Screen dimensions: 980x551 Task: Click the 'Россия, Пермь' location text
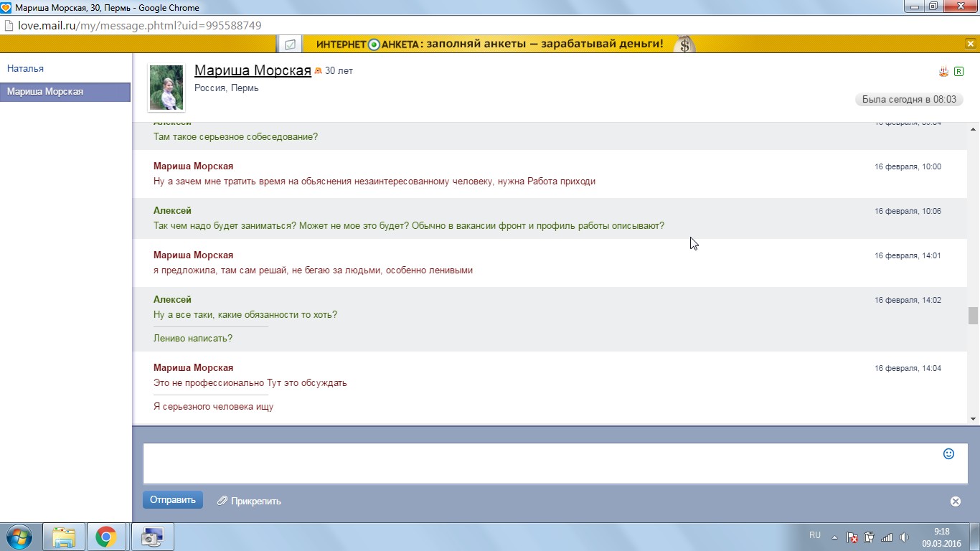[x=227, y=88]
